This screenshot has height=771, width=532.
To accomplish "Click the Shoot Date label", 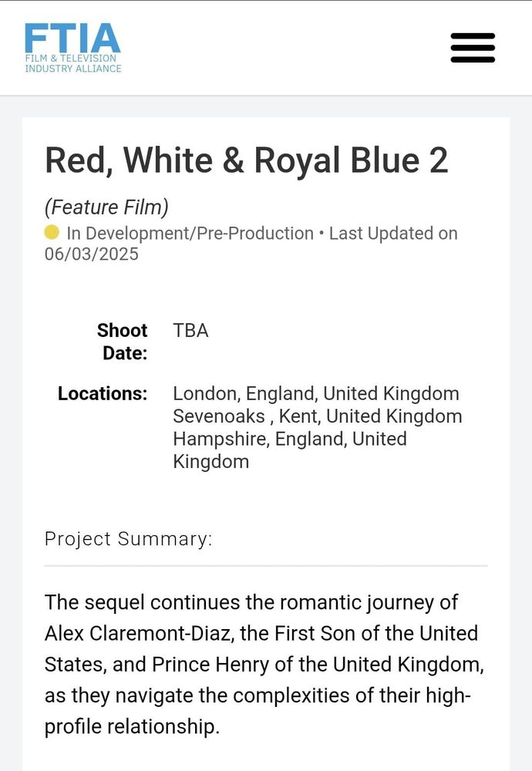I will pyautogui.click(x=123, y=342).
